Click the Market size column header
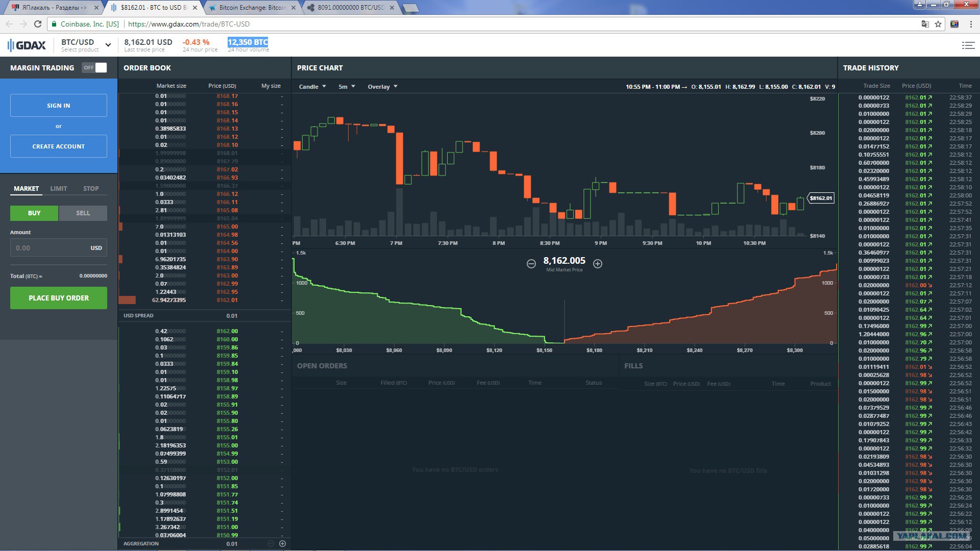 (x=171, y=86)
